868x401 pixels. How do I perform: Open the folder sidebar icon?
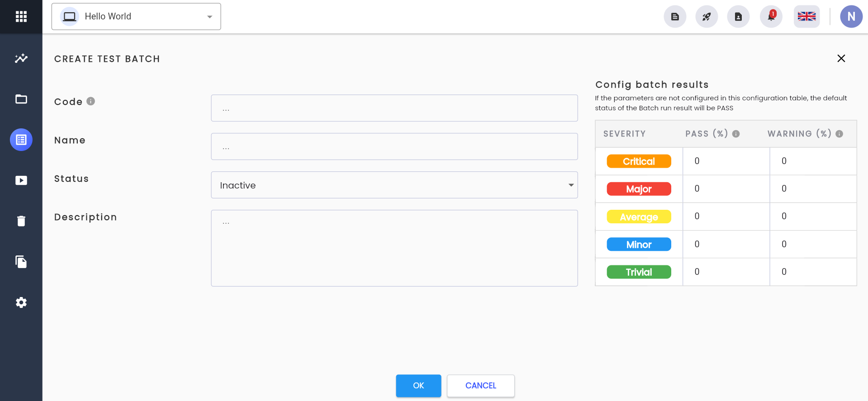[x=21, y=99]
